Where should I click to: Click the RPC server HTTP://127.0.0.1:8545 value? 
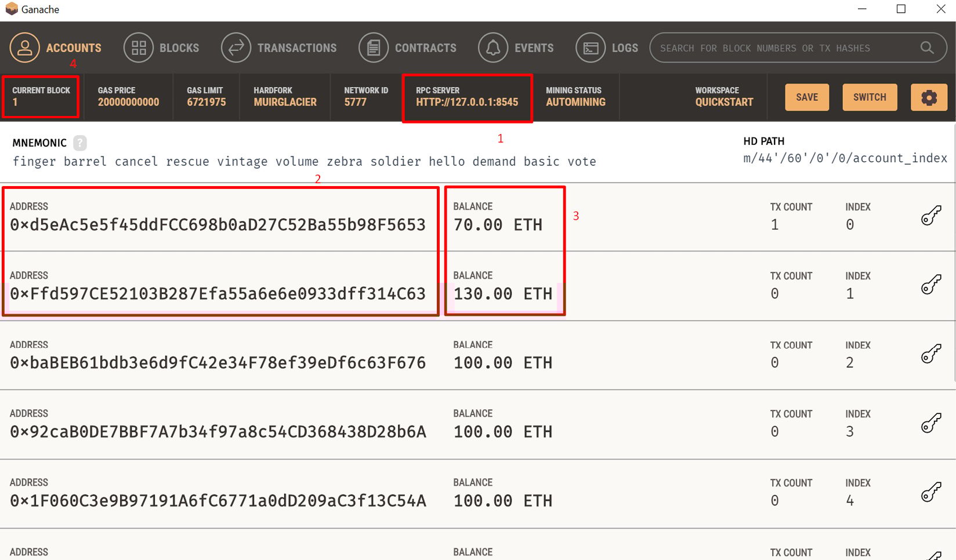pos(467,102)
